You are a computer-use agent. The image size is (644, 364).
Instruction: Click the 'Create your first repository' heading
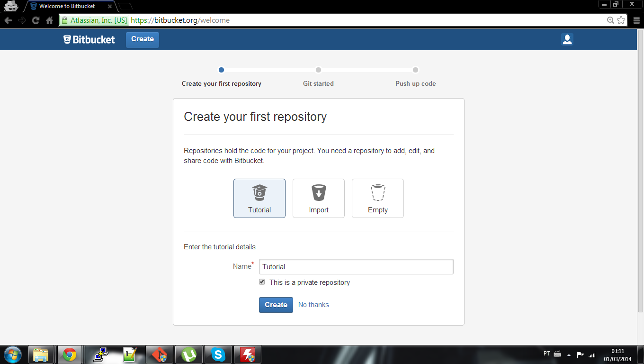(255, 117)
